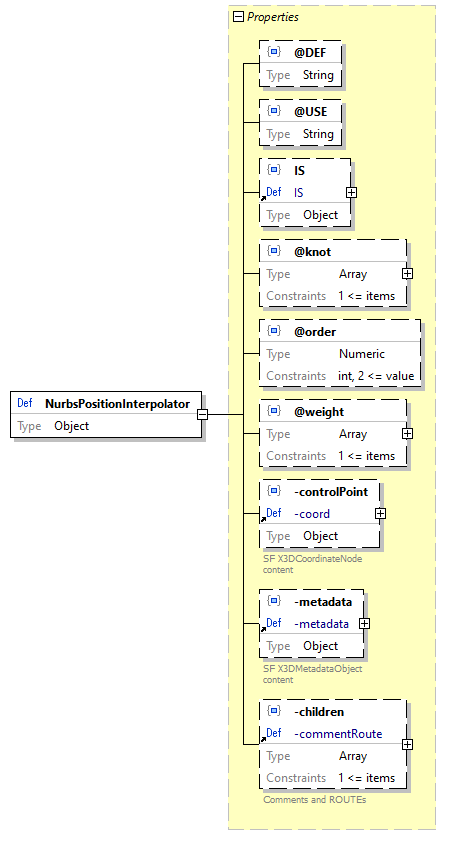451x845 pixels.
Task: Open the -coord definition link
Action: pyautogui.click(x=312, y=514)
